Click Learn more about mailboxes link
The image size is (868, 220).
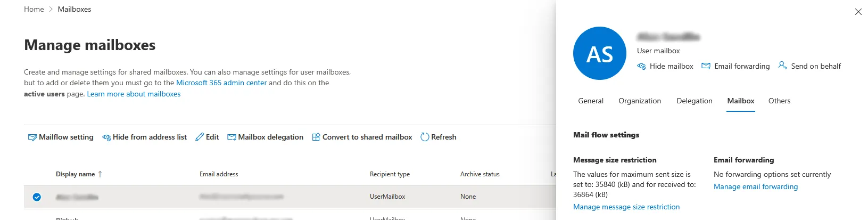click(x=134, y=94)
